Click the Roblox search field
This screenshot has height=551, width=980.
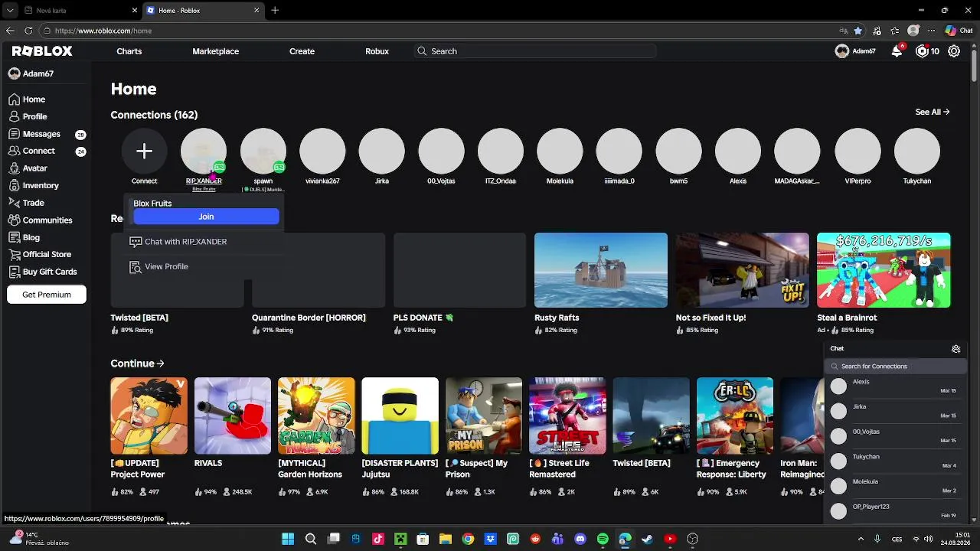point(534,51)
